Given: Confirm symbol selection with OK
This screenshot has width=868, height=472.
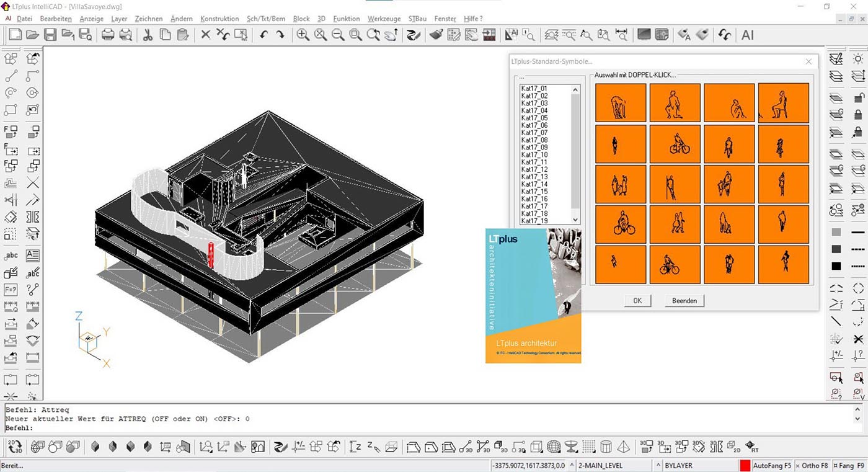Looking at the screenshot, I should (637, 300).
